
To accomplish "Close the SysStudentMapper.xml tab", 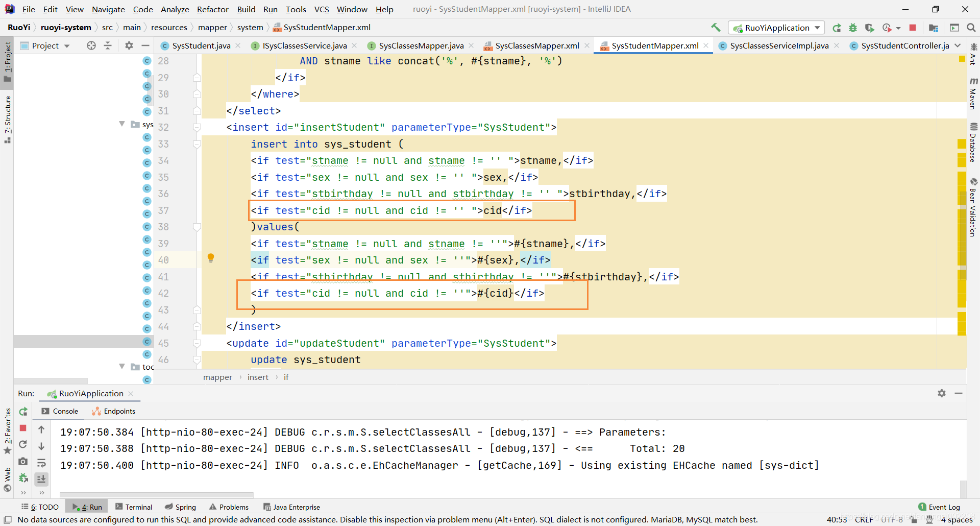I will click(706, 45).
